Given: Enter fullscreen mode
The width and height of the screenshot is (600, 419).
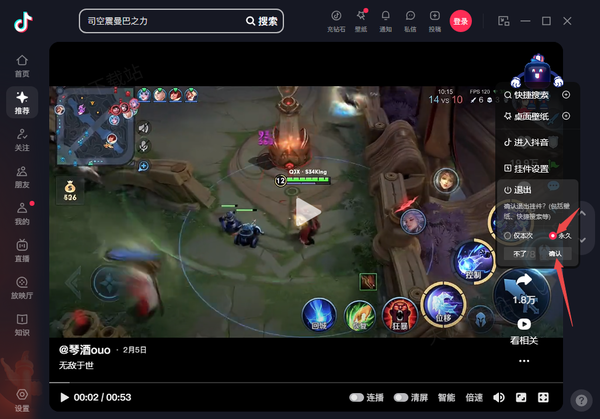Looking at the screenshot, I should [543, 398].
